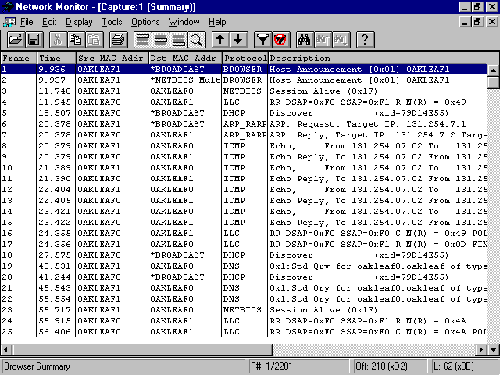
Task: Select frame 23 NETBIOS protocol cell
Action: (242, 310)
